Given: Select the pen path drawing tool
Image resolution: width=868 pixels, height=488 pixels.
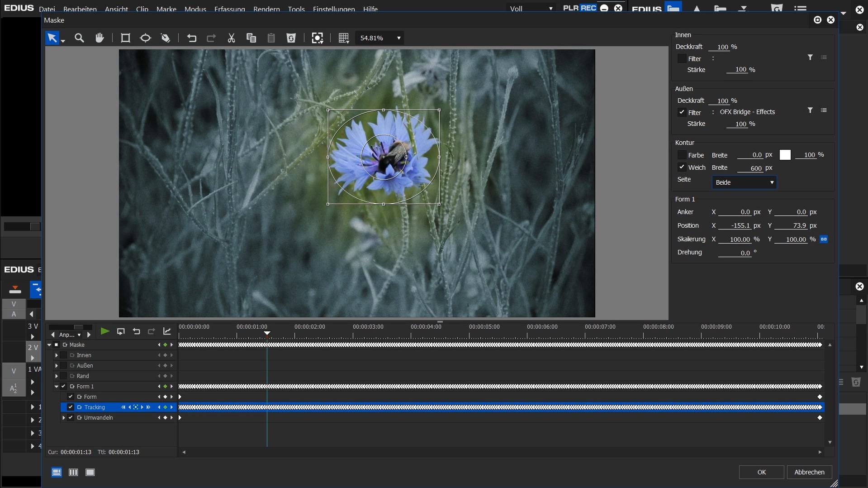Looking at the screenshot, I should coord(166,38).
